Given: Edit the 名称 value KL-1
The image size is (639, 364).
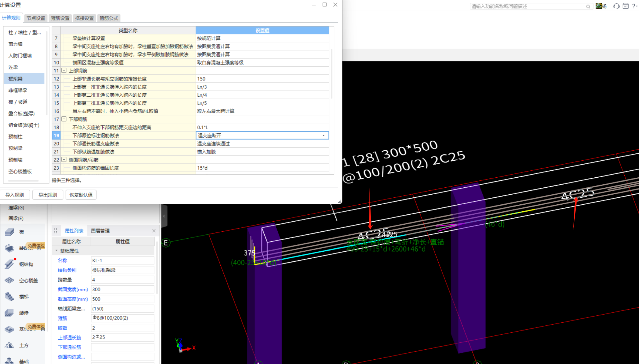Looking at the screenshot, I should (x=122, y=260).
